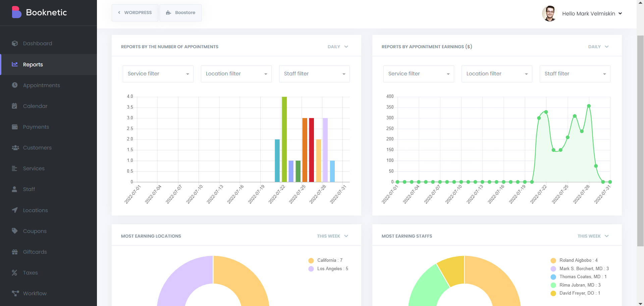Open the Appointments menu item
Screen dimensions: 644x306
pyautogui.click(x=48, y=85)
